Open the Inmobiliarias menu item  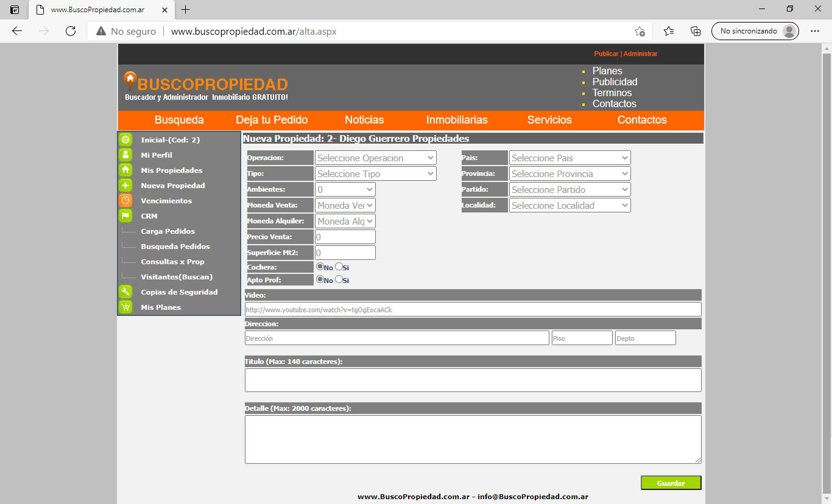pyautogui.click(x=457, y=120)
